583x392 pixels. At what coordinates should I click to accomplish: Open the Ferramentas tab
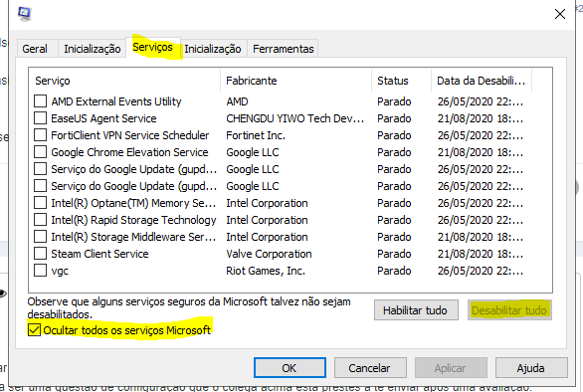pyautogui.click(x=283, y=49)
